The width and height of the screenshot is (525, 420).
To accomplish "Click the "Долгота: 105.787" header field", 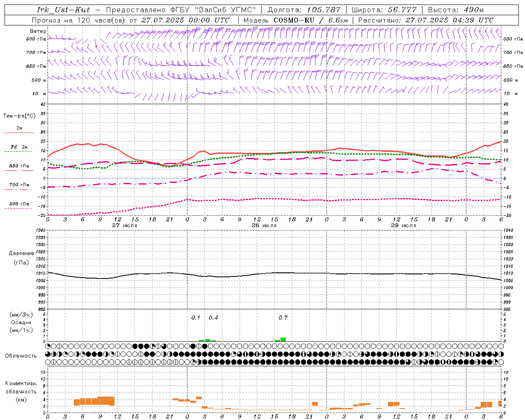I will pyautogui.click(x=304, y=10).
